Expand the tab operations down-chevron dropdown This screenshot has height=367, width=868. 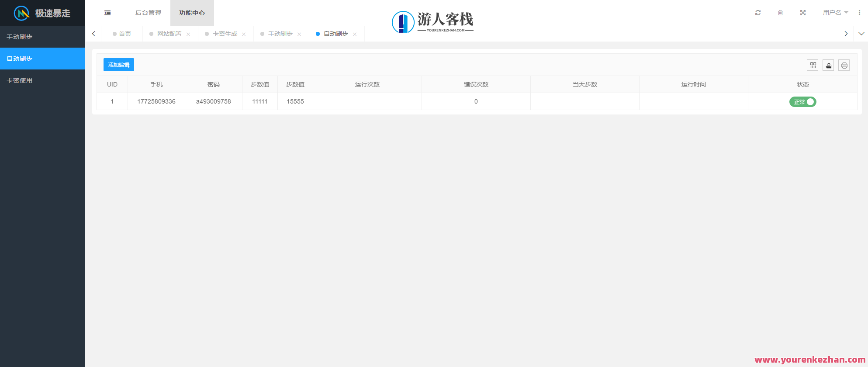click(x=861, y=34)
